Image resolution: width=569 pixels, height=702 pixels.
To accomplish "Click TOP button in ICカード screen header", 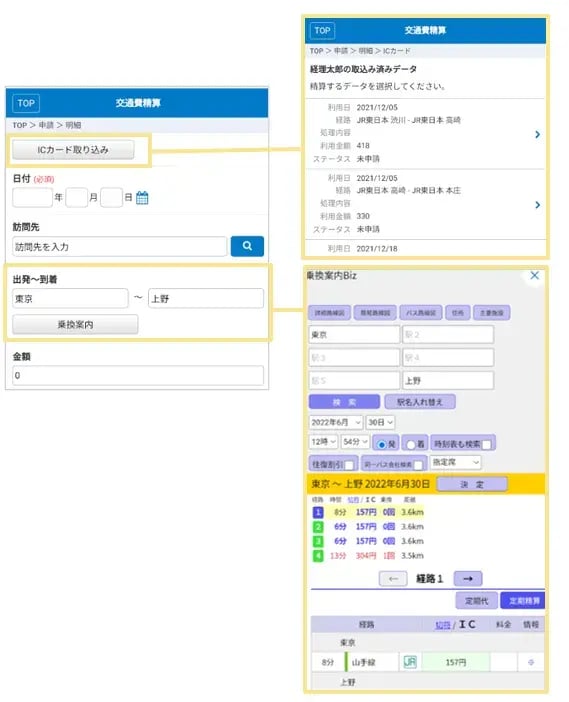I will pyautogui.click(x=322, y=30).
